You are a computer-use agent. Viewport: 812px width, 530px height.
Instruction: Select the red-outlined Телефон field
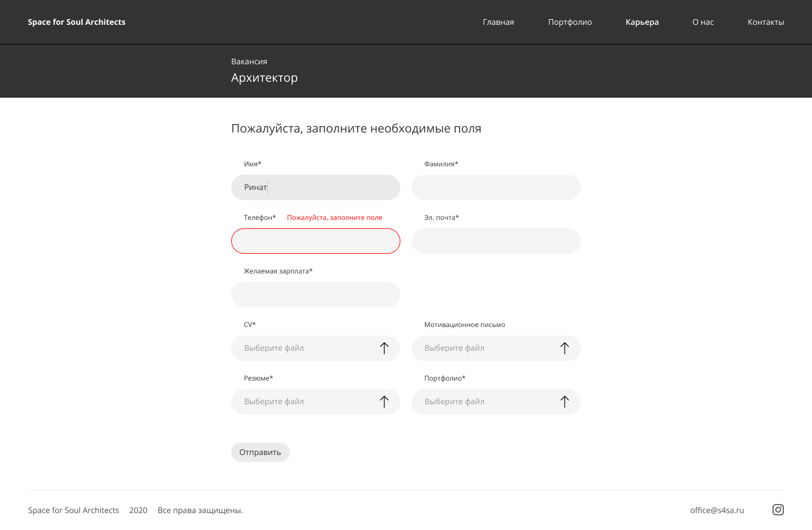click(316, 241)
